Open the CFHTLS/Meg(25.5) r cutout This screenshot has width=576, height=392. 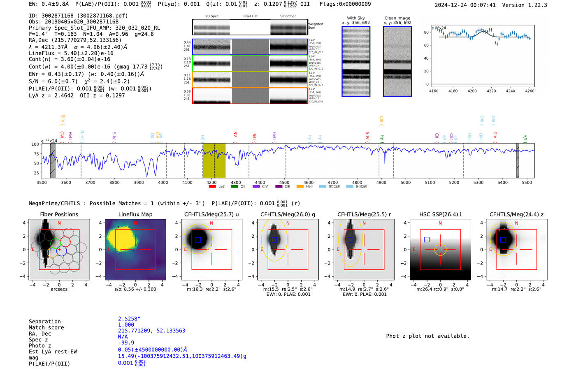[x=364, y=249]
